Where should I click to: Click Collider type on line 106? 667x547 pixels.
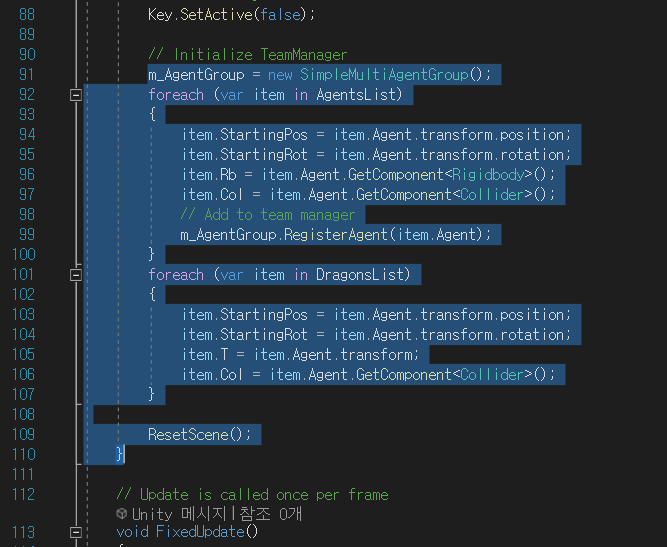[x=492, y=375]
